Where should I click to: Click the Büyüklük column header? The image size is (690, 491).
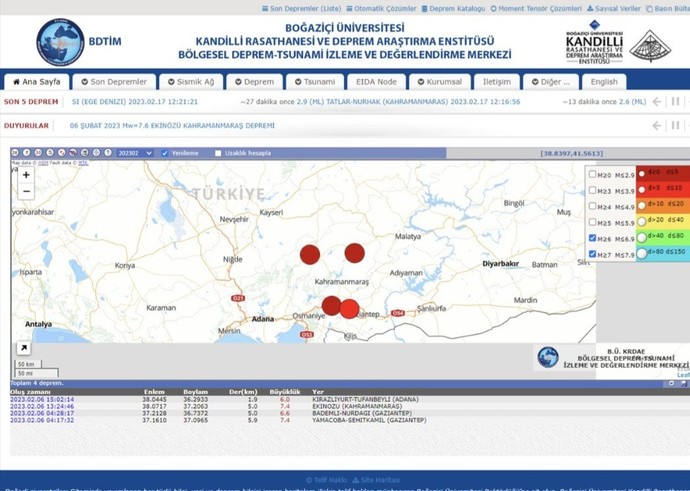pyautogui.click(x=285, y=392)
